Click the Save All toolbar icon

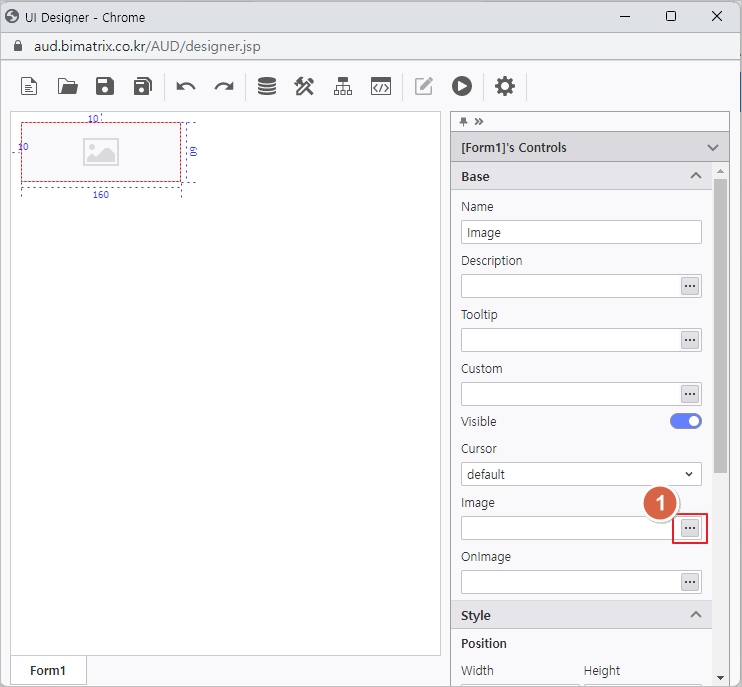tap(142, 86)
